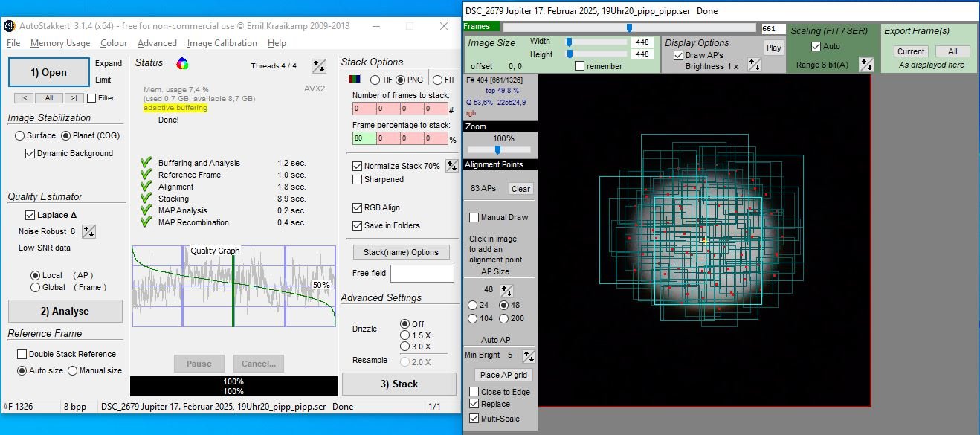Viewport: 980px width, 435px height.
Task: Click the RGB color wheel icon beside Status
Action: click(182, 63)
